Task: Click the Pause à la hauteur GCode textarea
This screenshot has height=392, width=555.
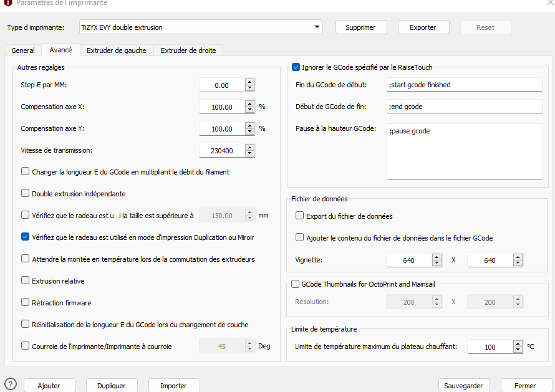Action: (465, 152)
